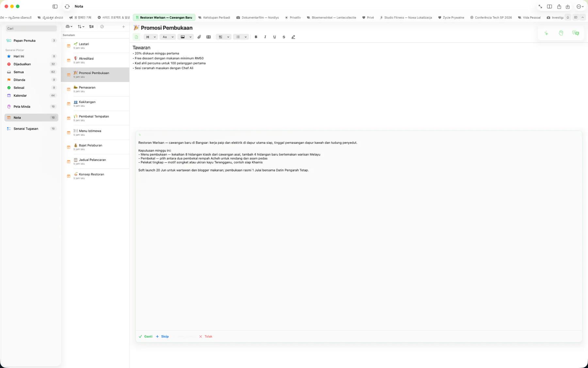Switch the note list layout view icon
This screenshot has width=588, height=368.
(x=91, y=27)
